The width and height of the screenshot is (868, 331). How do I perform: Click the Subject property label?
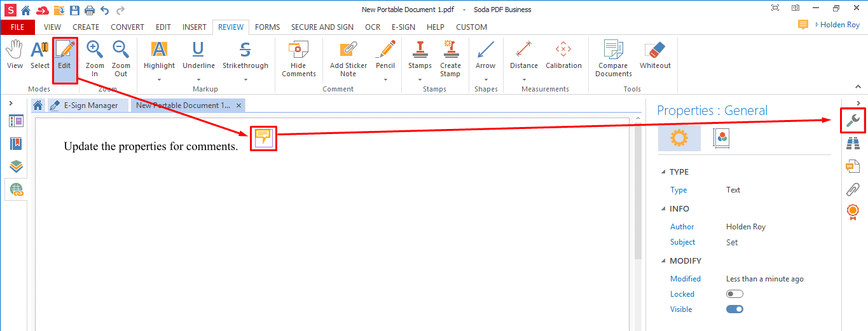pyautogui.click(x=682, y=242)
